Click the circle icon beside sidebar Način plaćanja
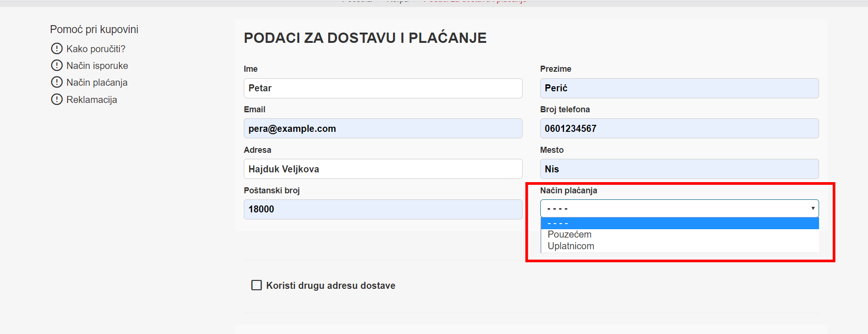 coord(56,82)
